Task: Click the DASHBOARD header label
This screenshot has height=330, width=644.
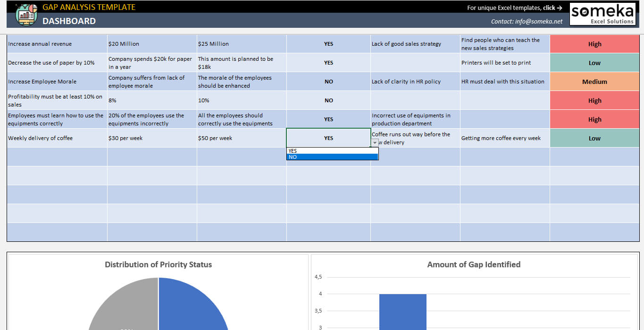Action: (x=69, y=21)
